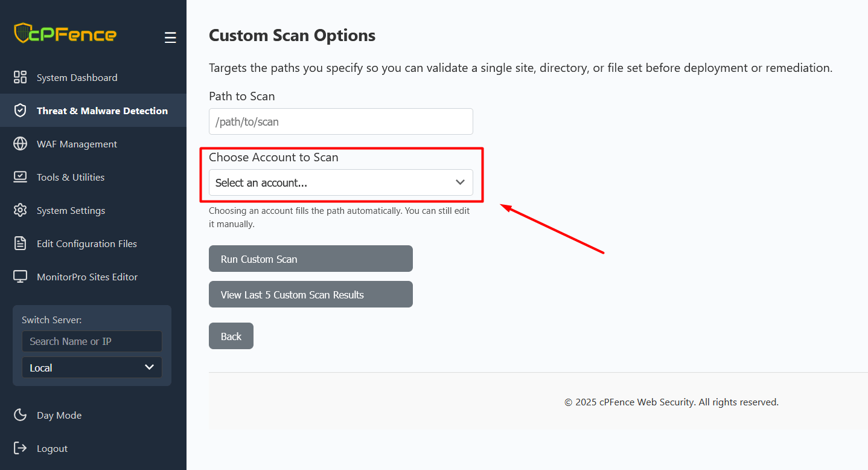
Task: Click the Search Name or IP field
Action: click(x=91, y=341)
